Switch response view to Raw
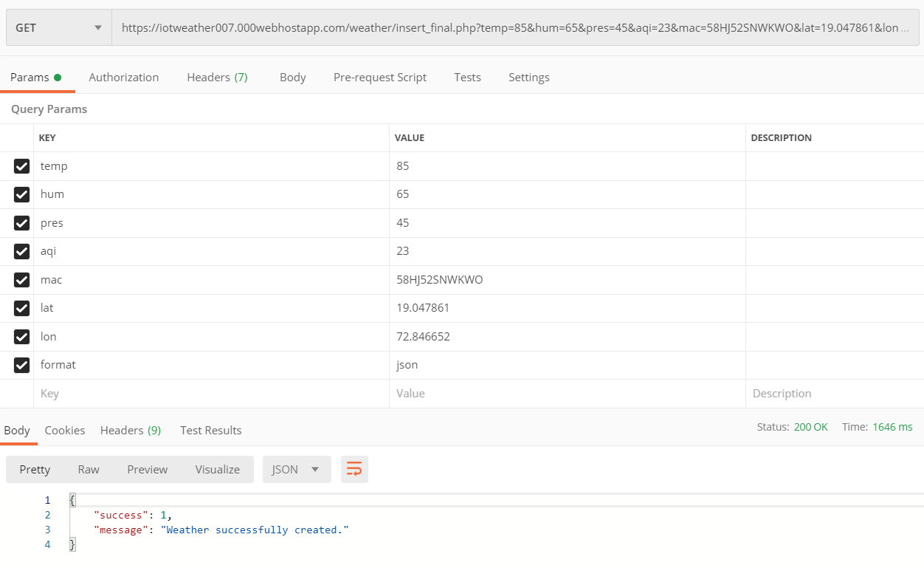 (x=89, y=470)
